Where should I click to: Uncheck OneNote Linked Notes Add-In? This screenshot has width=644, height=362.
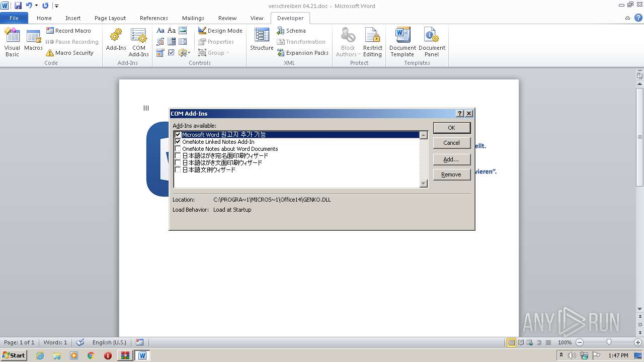tap(178, 142)
